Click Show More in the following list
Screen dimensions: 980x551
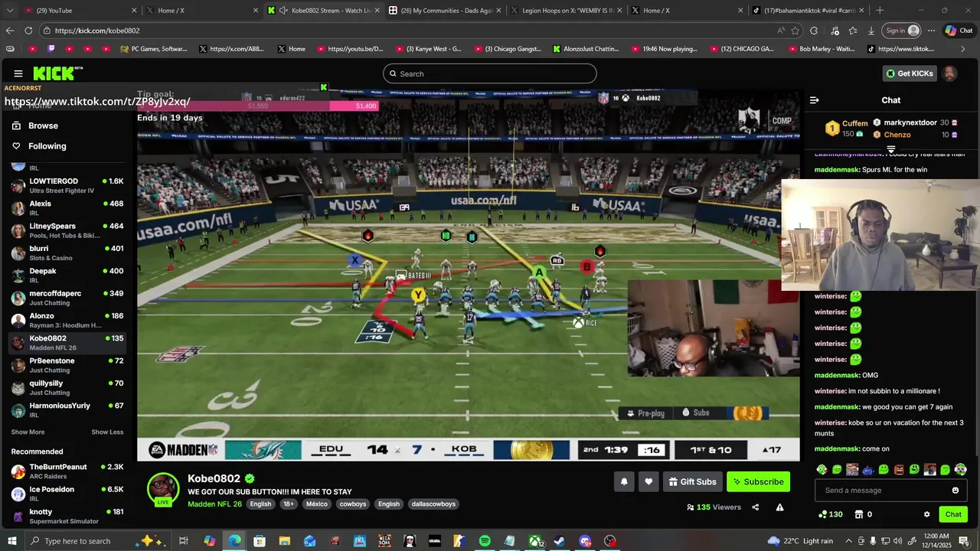coord(28,432)
